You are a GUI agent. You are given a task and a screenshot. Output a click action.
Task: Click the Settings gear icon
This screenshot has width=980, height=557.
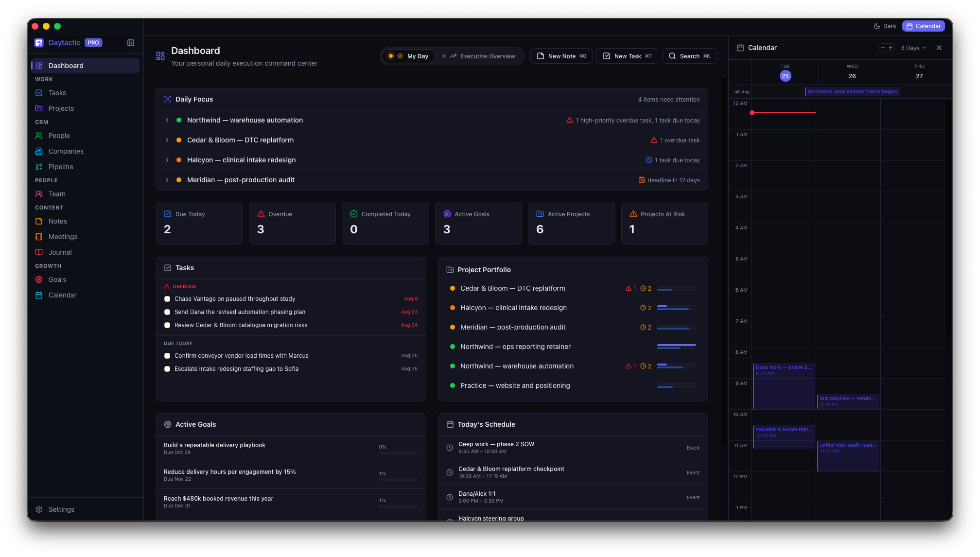pyautogui.click(x=39, y=509)
